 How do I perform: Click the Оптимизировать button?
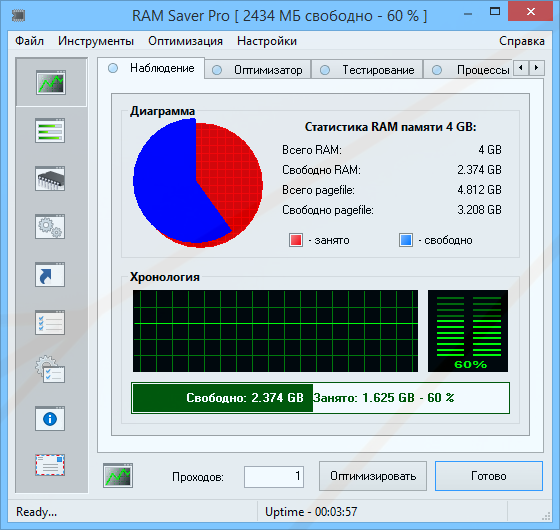[373, 476]
